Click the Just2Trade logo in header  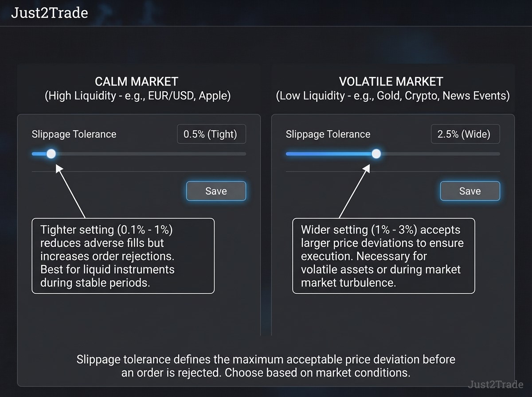coord(49,13)
